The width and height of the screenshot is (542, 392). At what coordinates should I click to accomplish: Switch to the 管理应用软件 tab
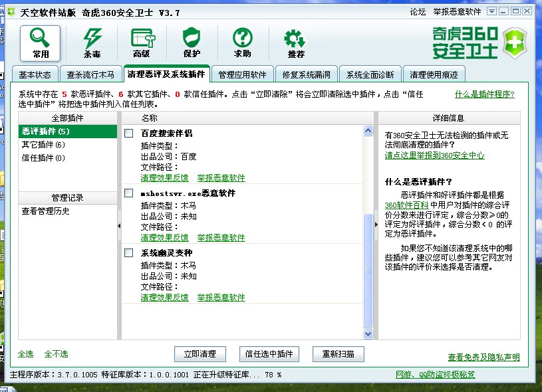point(242,74)
